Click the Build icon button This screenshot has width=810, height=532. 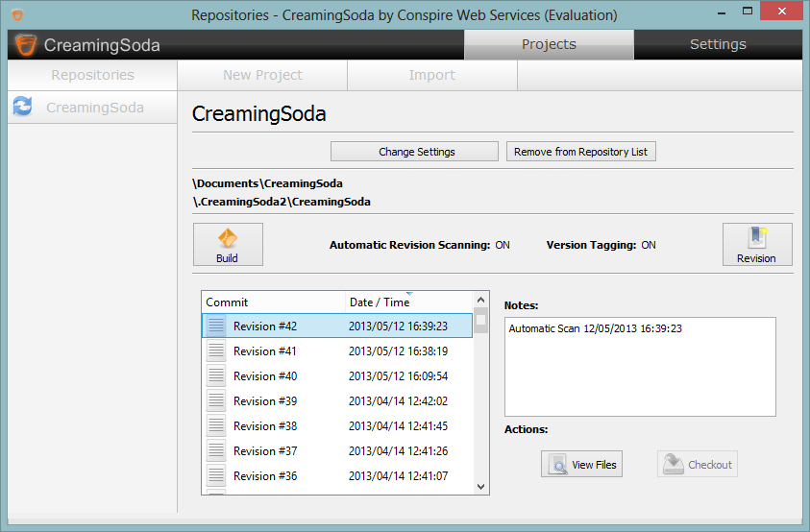coord(228,244)
